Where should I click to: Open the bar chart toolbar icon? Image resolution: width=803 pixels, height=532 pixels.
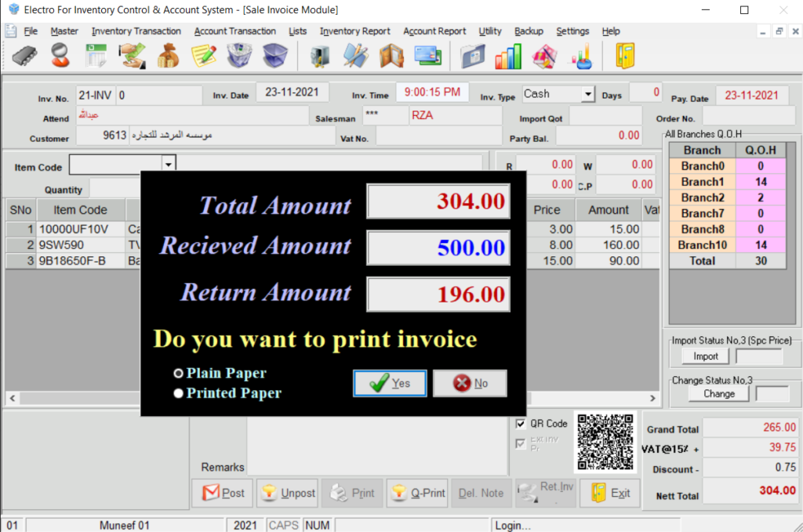tap(508, 56)
